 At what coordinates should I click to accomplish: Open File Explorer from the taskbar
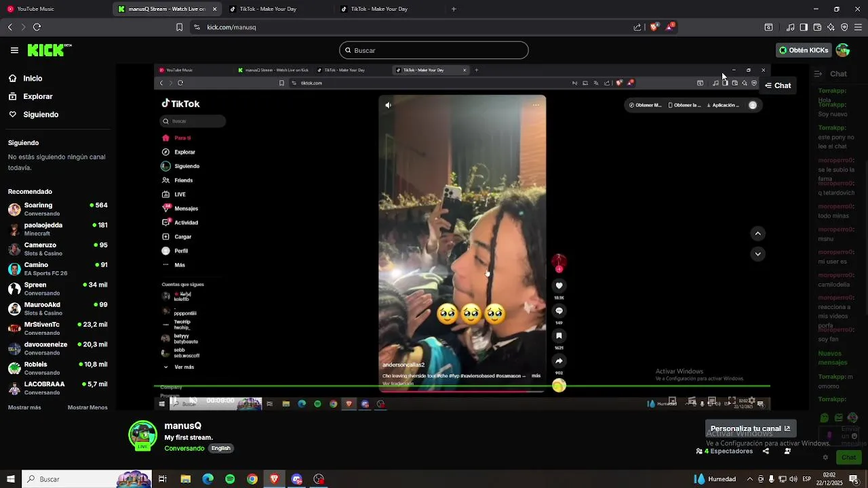tap(185, 479)
